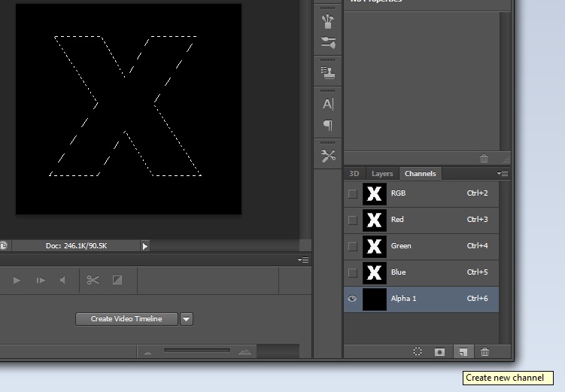Viewport: 565px width, 392px height.
Task: Open the Paragraph panel icon
Action: 328,125
